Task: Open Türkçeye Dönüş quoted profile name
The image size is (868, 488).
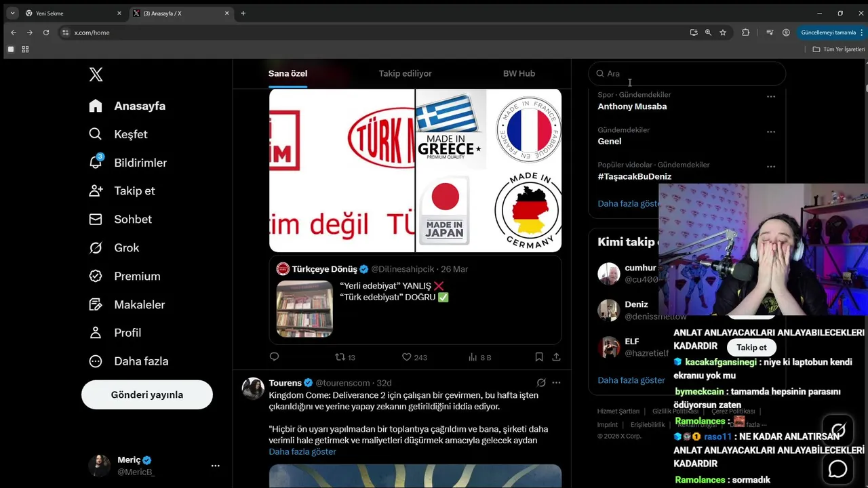Action: 325,269
